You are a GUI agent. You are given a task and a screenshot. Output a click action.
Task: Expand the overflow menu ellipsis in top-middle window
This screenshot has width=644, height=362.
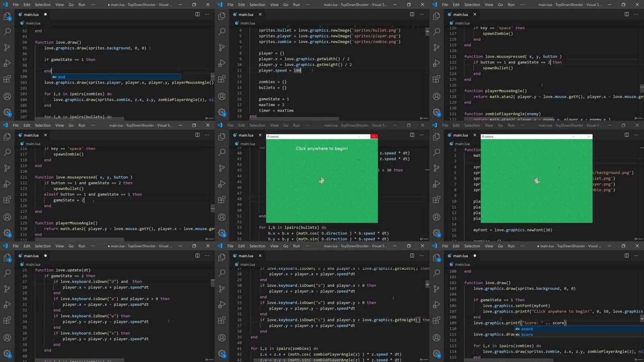(x=308, y=5)
